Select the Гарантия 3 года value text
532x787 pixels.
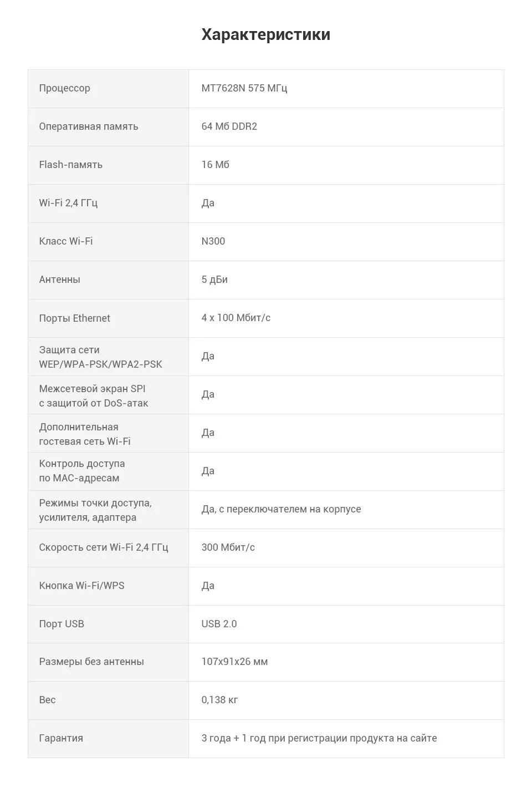(x=319, y=738)
